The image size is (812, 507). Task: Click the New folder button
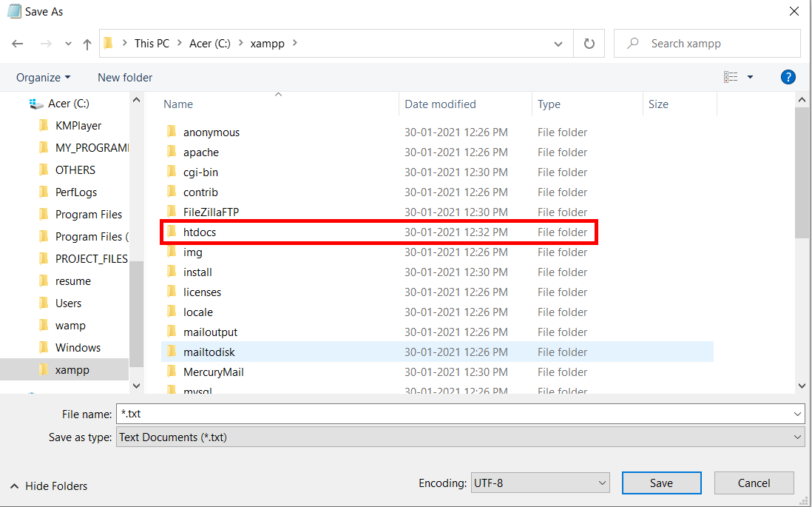(x=124, y=77)
